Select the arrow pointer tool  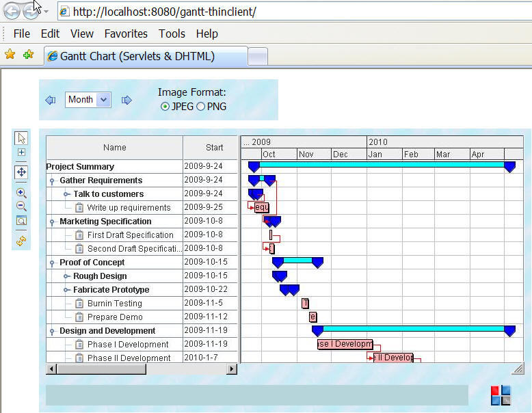point(21,138)
